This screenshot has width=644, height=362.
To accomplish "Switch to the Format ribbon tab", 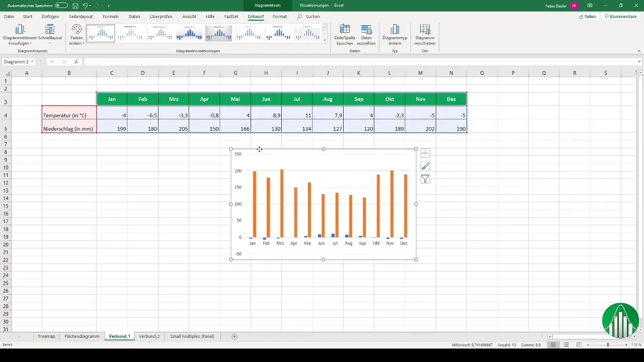I will point(280,17).
